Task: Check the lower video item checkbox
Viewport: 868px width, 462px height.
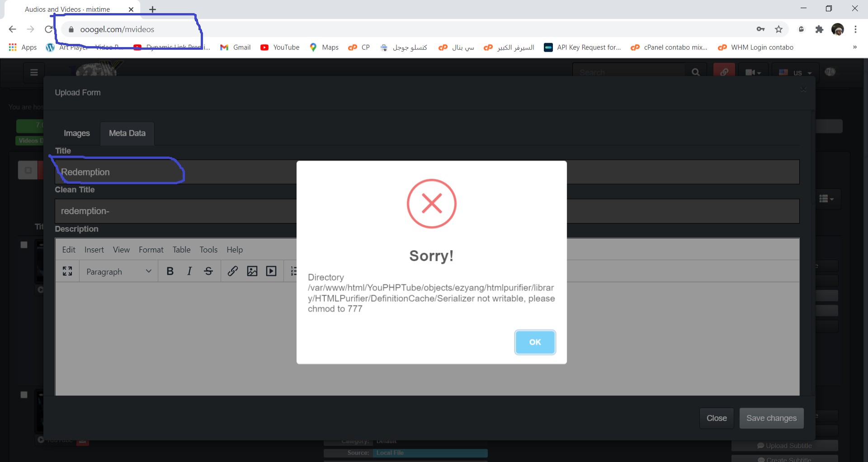Action: 24,395
